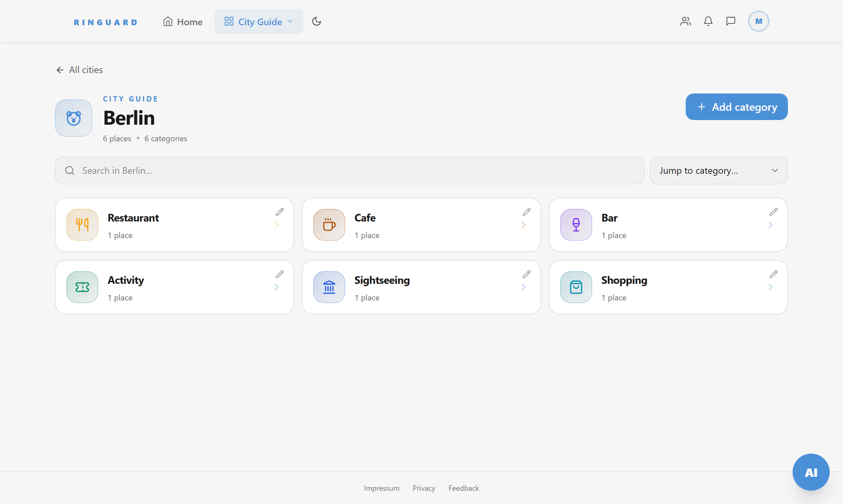Edit the Activity category pencil

click(280, 274)
